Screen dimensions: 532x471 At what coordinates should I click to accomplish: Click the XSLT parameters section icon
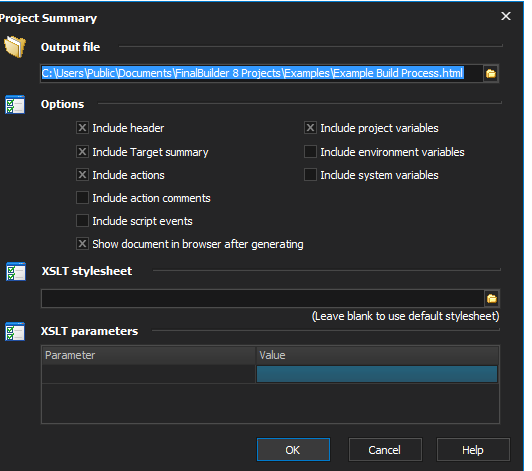(15, 332)
